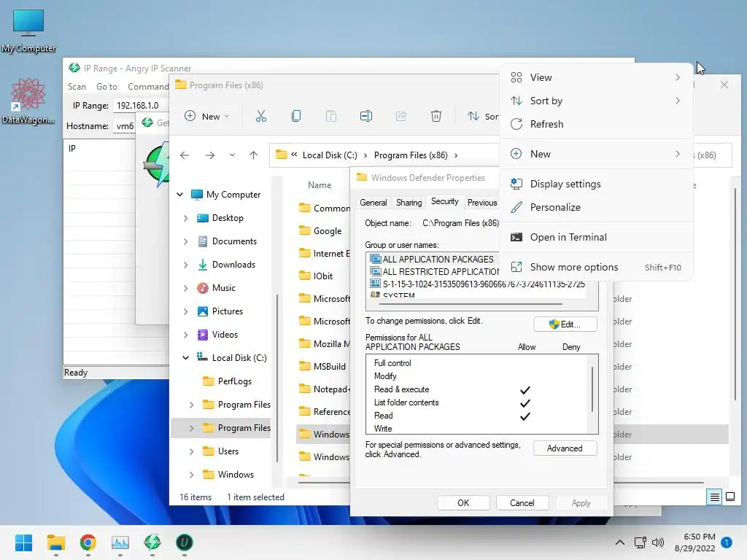Viewport: 747px width, 560px height.
Task: Click OK in the Properties dialog
Action: (x=463, y=503)
